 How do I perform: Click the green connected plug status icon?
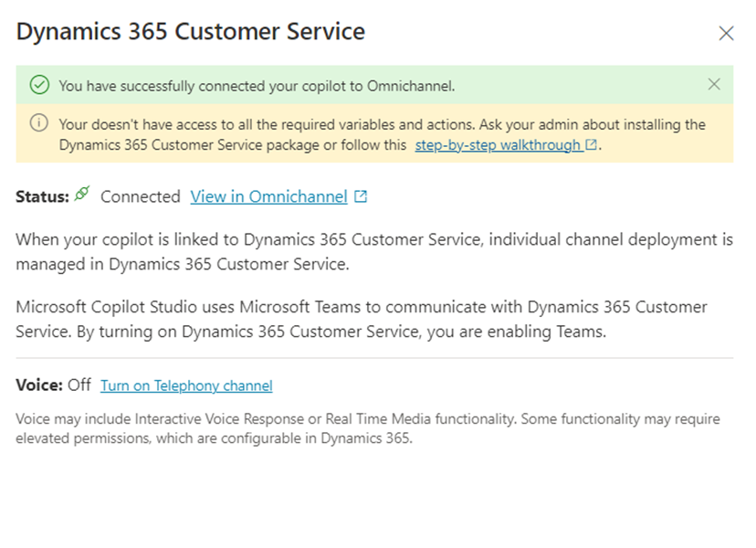pos(83,195)
